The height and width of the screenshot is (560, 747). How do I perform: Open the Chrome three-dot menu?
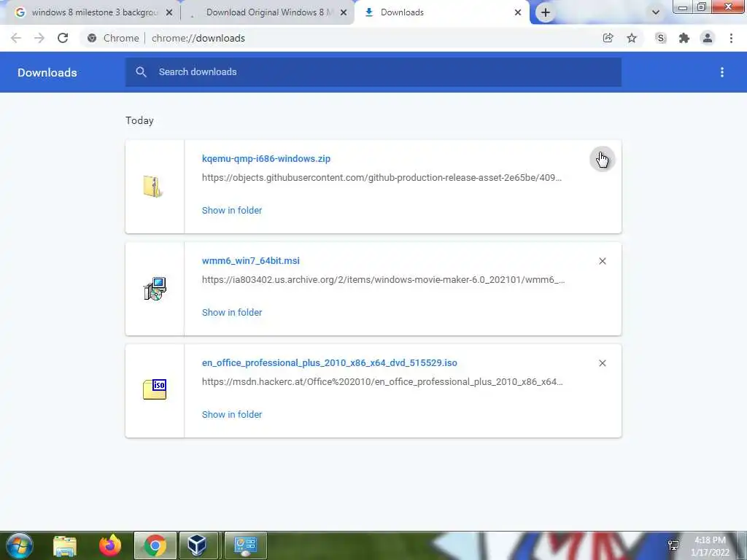click(x=731, y=38)
